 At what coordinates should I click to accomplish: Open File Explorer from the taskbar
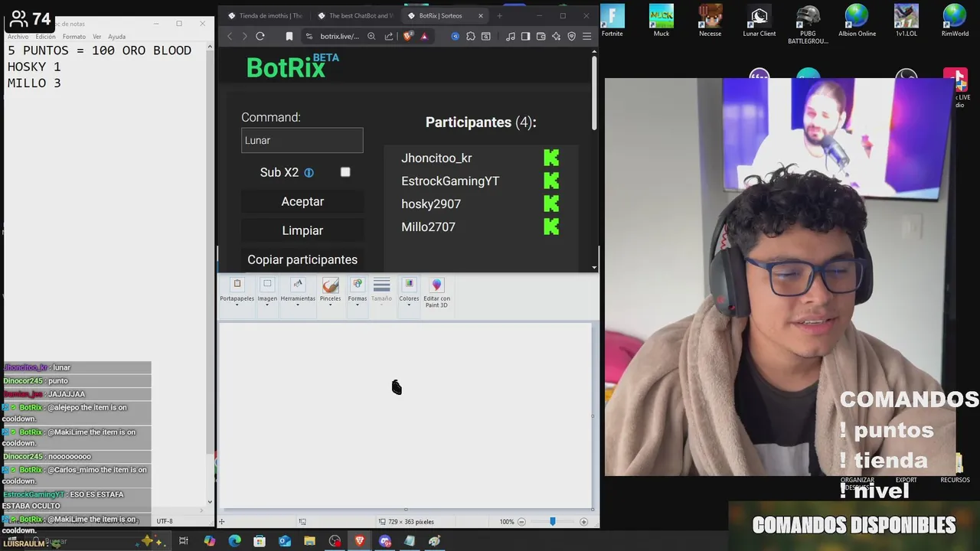click(x=309, y=541)
